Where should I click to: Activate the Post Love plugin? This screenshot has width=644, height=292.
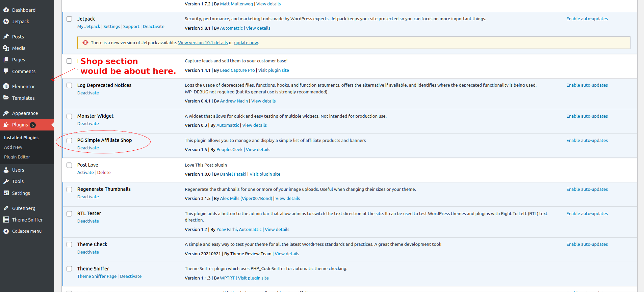(85, 173)
